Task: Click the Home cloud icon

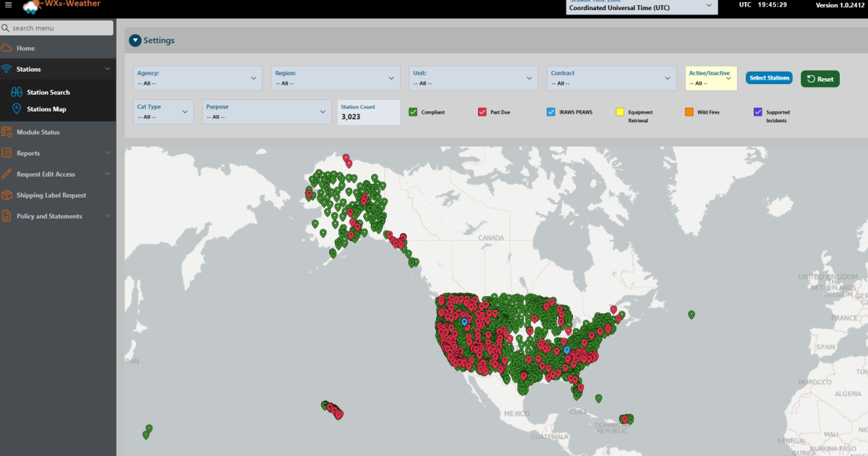Action: [7, 48]
